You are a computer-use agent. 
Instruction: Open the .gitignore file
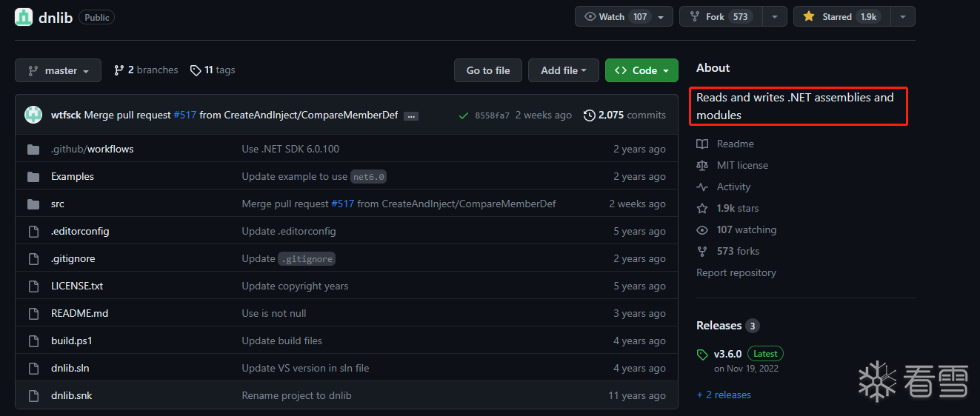(73, 258)
